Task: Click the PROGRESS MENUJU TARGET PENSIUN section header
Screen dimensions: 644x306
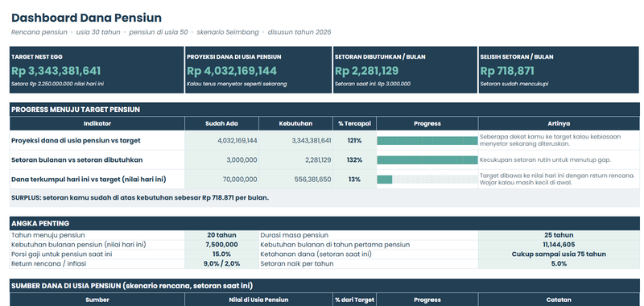Action: coord(324,110)
